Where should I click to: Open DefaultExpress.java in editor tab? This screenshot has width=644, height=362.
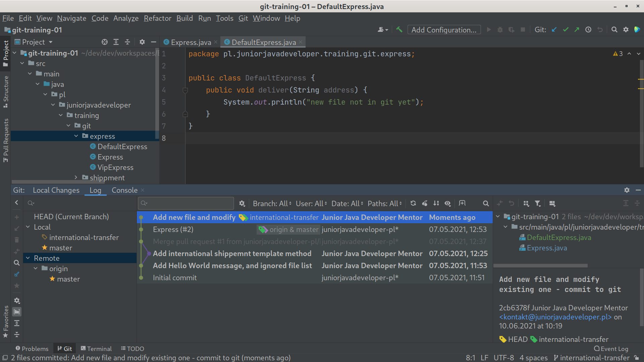point(261,42)
